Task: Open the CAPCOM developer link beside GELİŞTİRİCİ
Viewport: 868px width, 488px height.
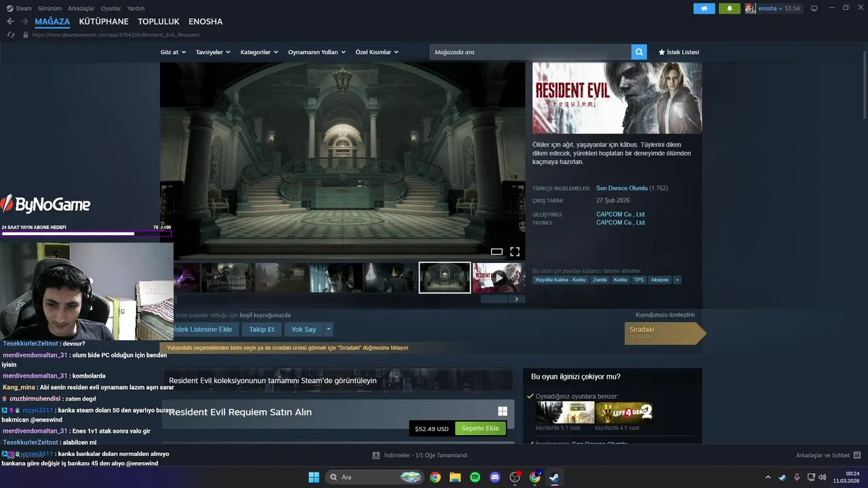Action: (x=620, y=214)
